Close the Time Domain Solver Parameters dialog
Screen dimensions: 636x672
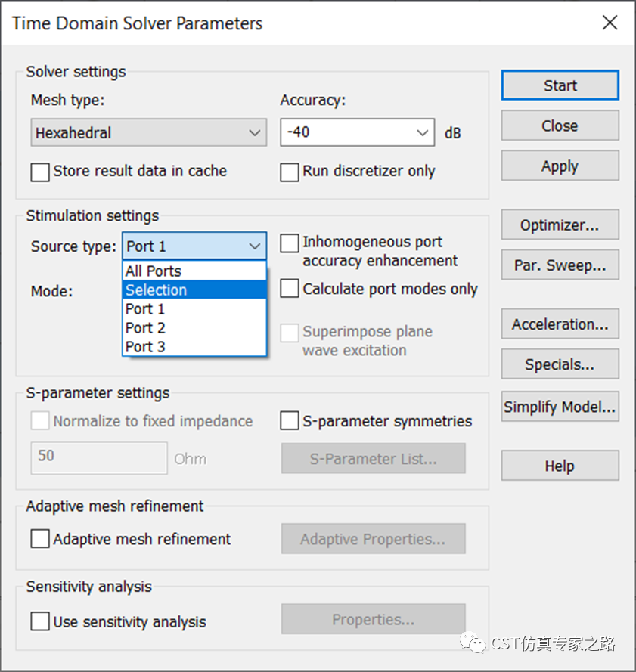pos(610,22)
